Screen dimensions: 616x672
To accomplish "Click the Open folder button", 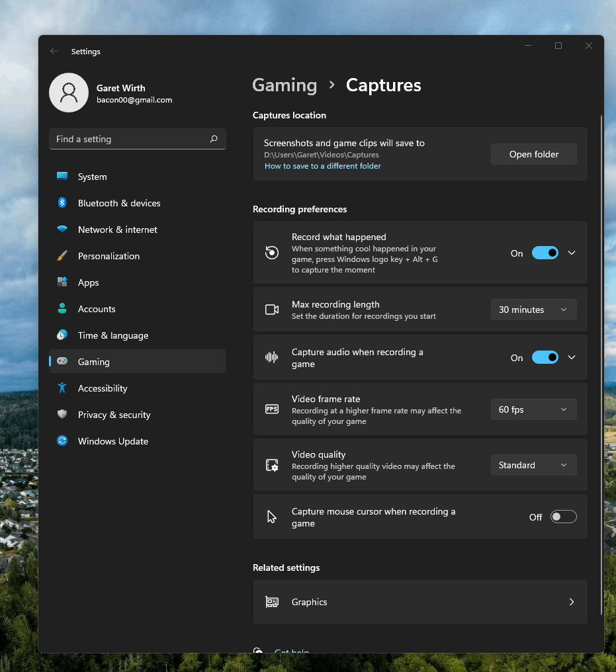I will pyautogui.click(x=533, y=154).
